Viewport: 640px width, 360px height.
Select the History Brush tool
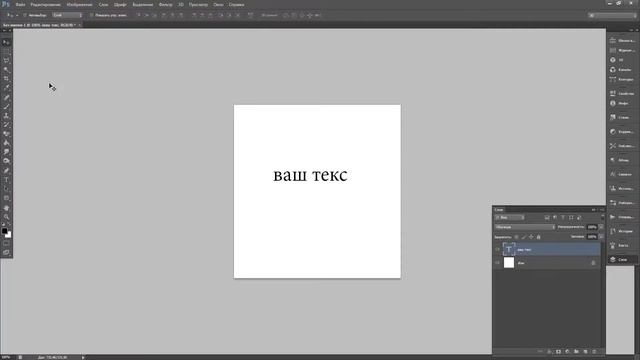coord(6,125)
